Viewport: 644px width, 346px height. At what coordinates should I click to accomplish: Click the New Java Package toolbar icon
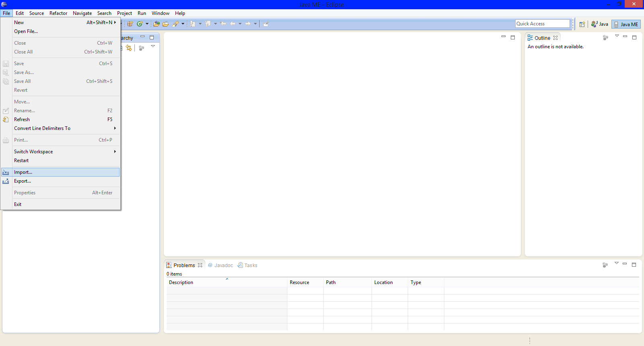click(x=130, y=24)
